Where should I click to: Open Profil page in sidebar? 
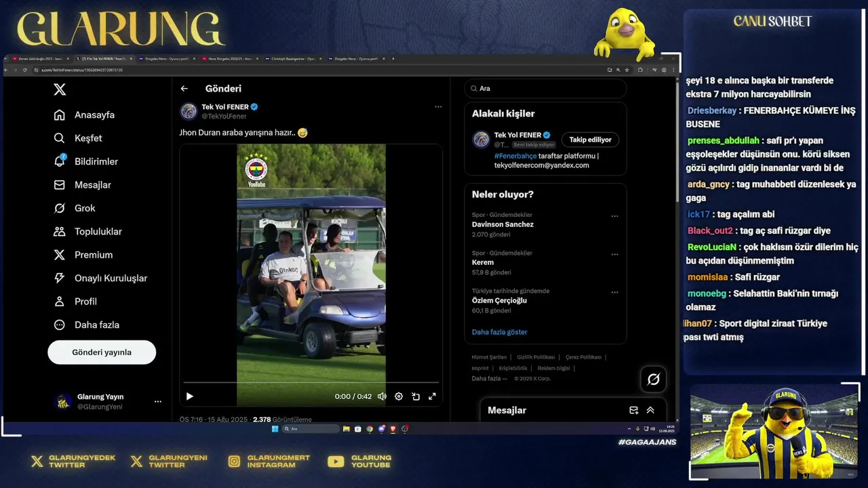(x=75, y=302)
